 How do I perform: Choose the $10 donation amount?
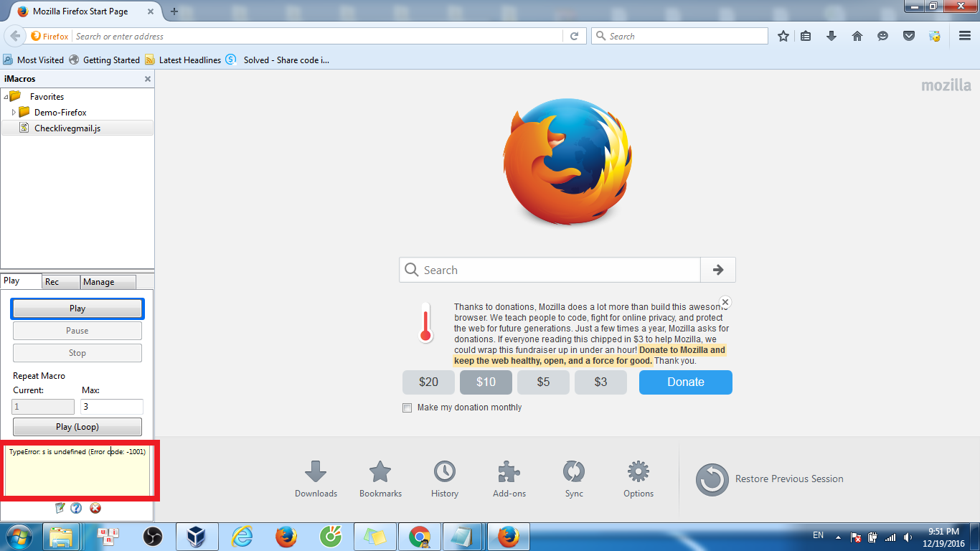486,382
